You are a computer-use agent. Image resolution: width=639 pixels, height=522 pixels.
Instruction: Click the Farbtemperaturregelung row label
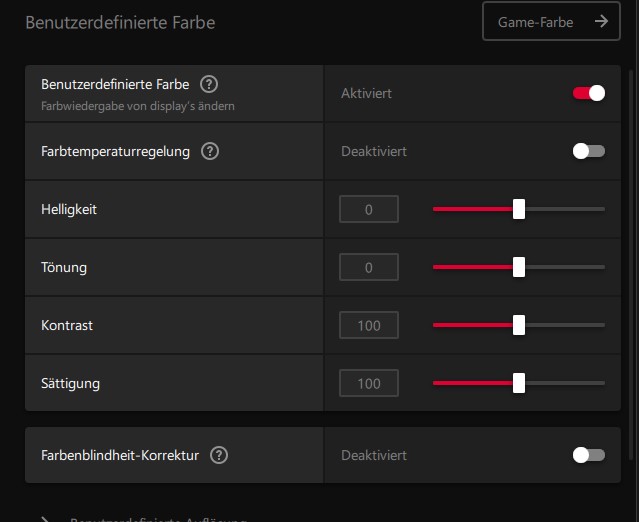[x=115, y=152]
